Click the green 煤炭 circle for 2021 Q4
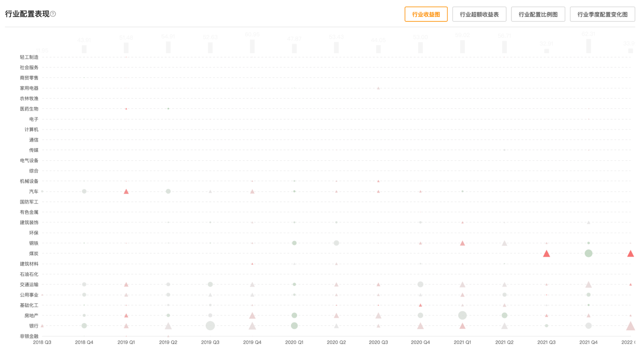The height and width of the screenshot is (350, 644). pyautogui.click(x=588, y=253)
